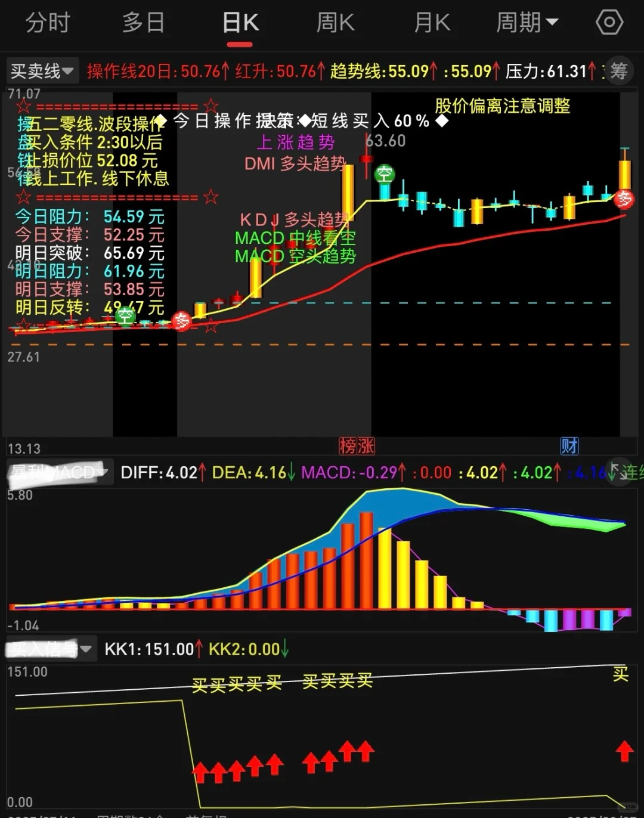Open the 周期 period dropdown
Screen dimensions: 644x818
pos(527,23)
